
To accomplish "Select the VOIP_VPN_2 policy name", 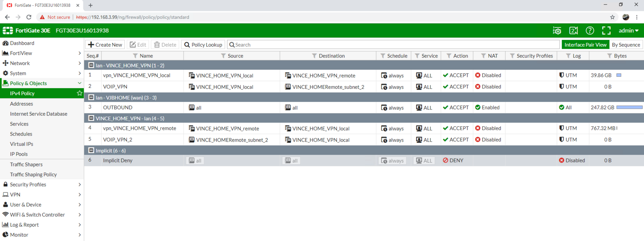I will (118, 140).
